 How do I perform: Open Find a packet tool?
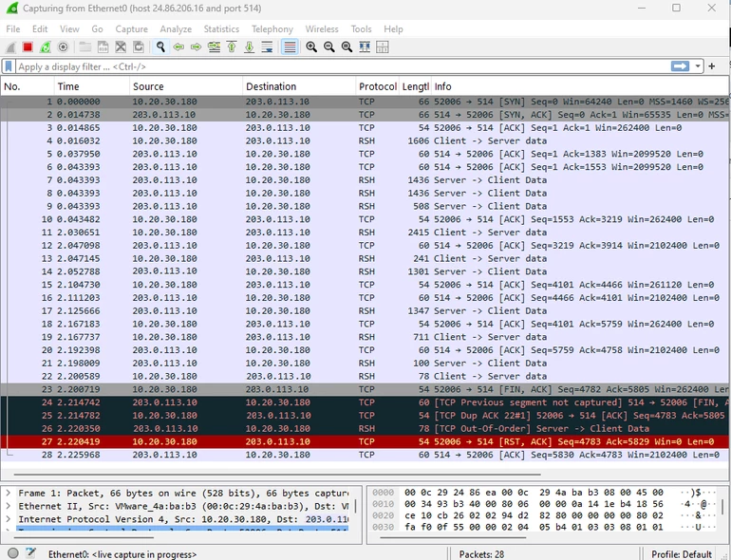click(x=160, y=47)
